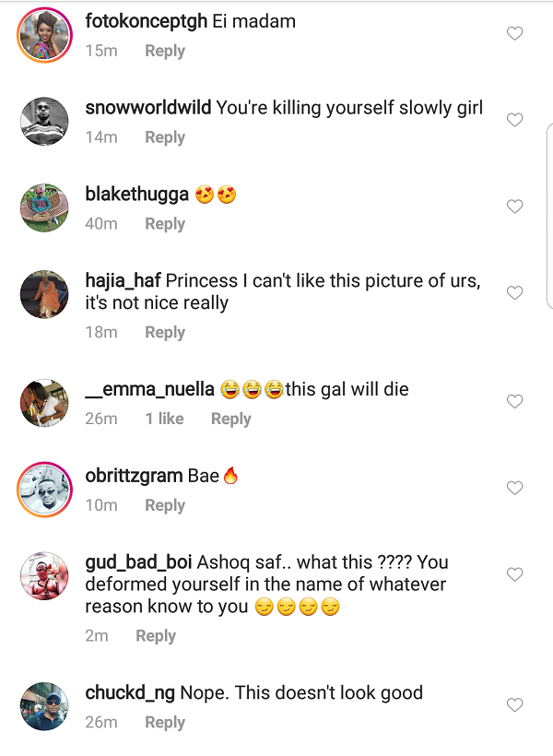Heart the chuckd_ng comment
The height and width of the screenshot is (756, 553).
(515, 705)
